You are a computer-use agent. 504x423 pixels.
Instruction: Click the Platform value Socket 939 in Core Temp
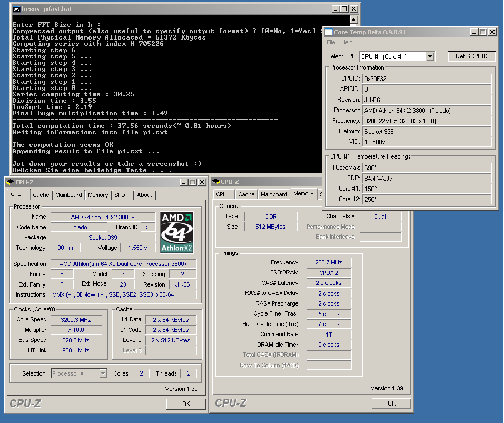pos(427,132)
